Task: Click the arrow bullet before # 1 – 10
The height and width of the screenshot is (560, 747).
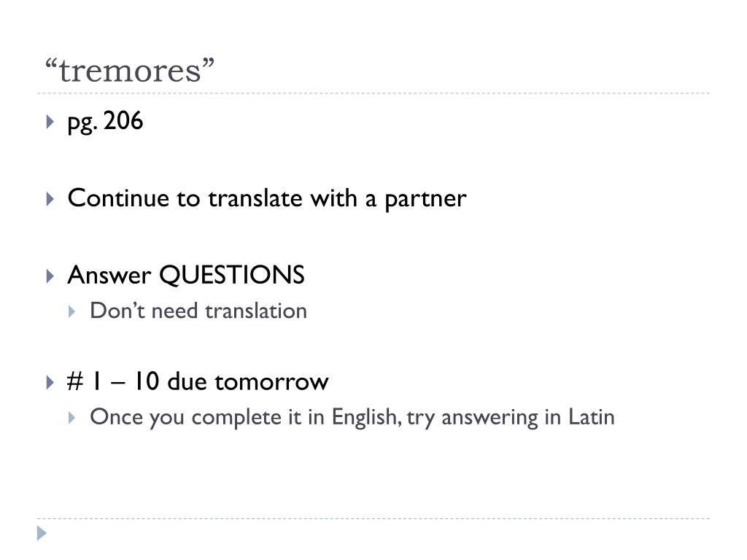Action: tap(50, 382)
